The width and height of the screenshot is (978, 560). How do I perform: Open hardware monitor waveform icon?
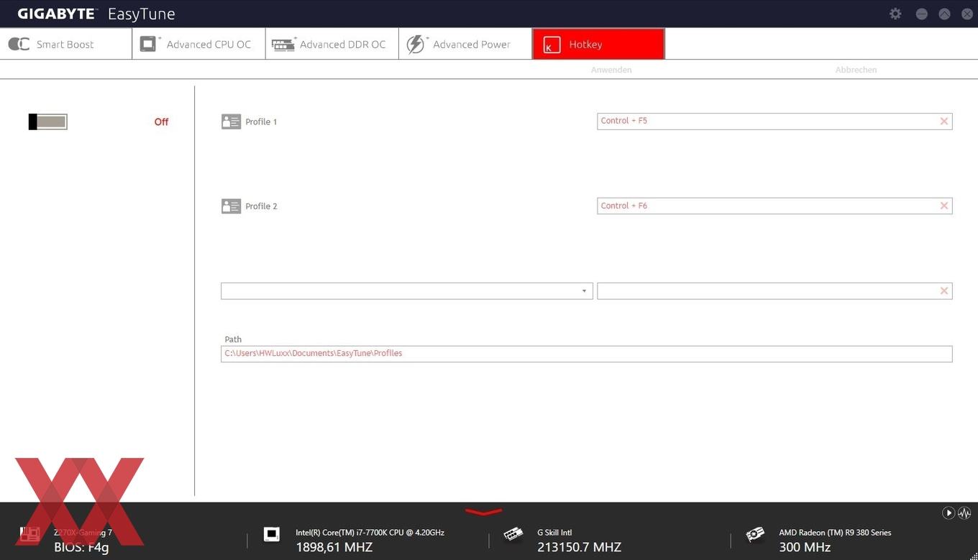point(964,513)
